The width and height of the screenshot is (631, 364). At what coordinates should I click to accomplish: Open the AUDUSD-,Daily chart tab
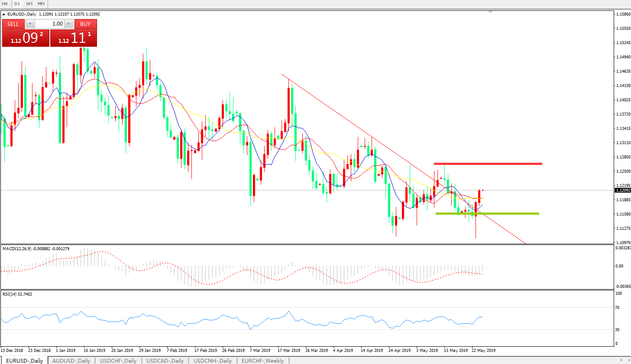(x=71, y=361)
